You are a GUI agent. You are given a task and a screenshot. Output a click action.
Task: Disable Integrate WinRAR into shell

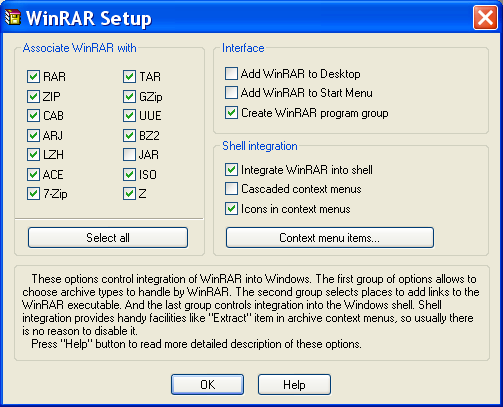click(231, 170)
